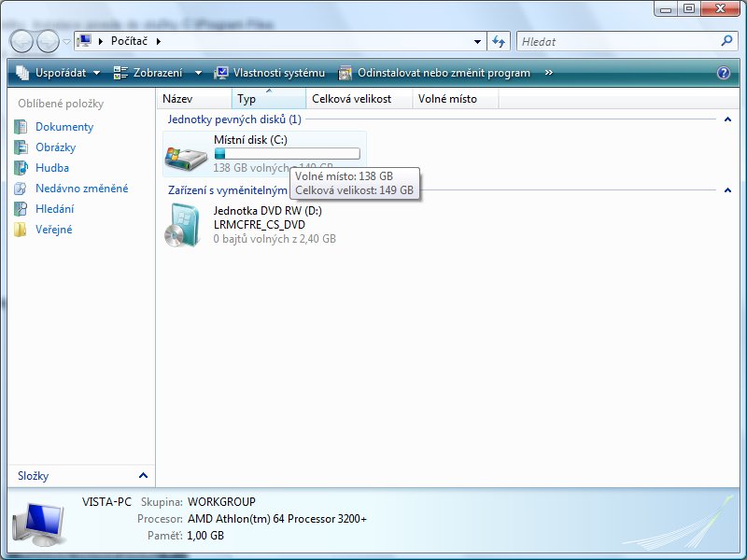This screenshot has width=747, height=560.
Task: Open Dokumenty in favorite links
Action: [64, 127]
